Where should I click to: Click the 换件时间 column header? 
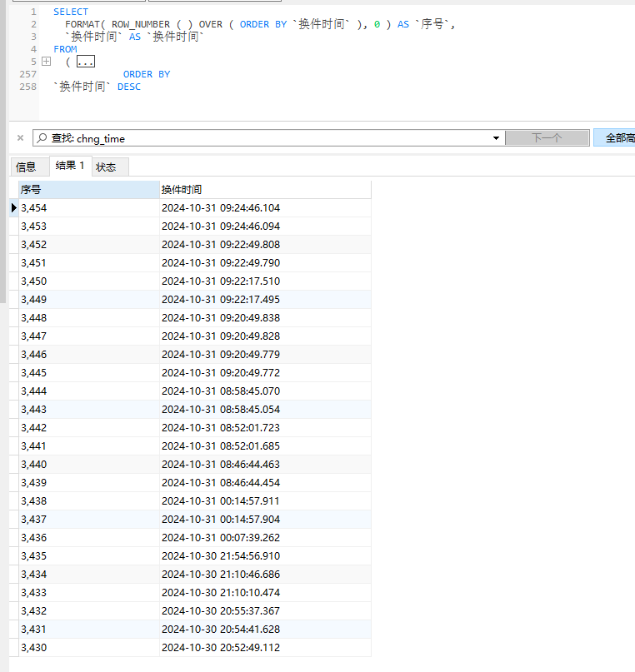(264, 190)
